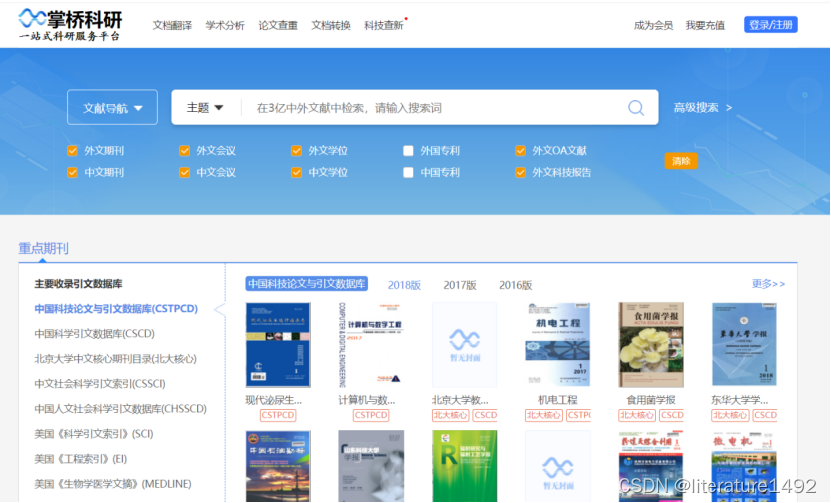Click the 掌桥科研 site logo

[70, 24]
